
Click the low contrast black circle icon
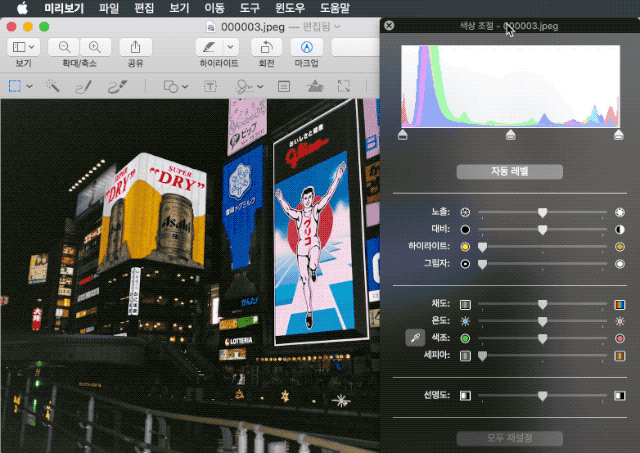(465, 229)
